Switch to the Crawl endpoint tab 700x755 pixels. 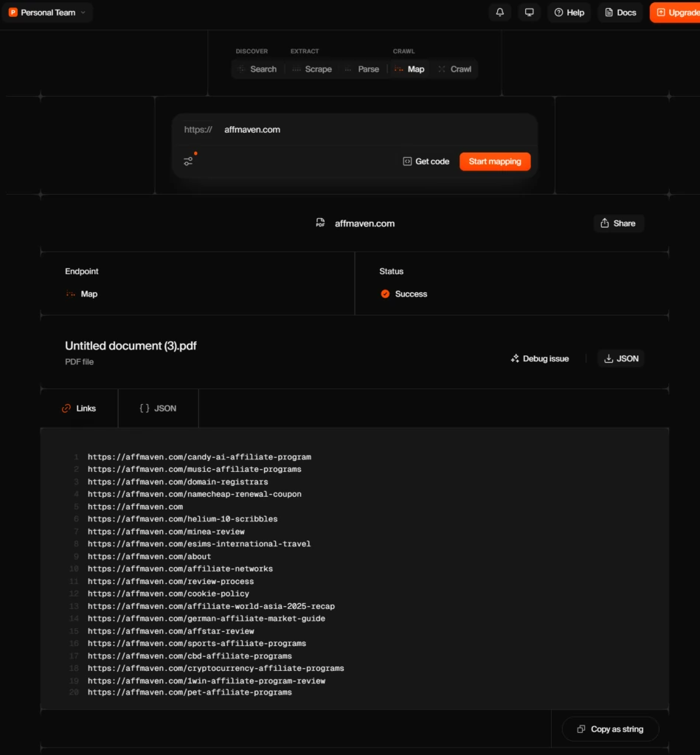[455, 69]
